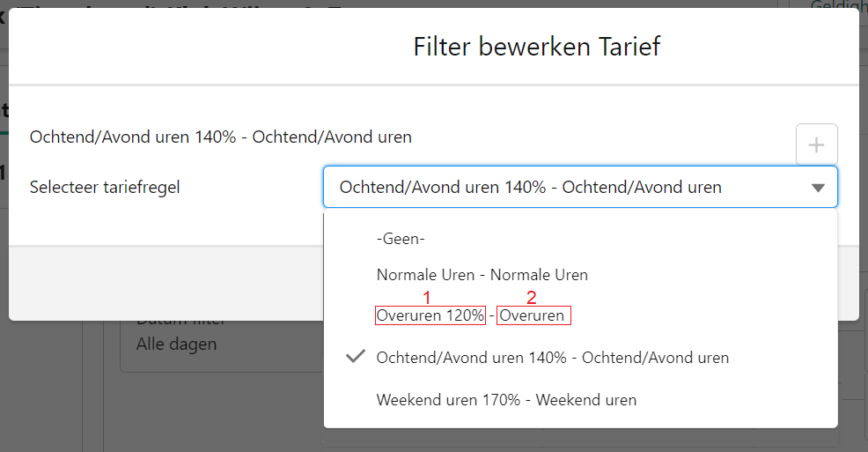Select the -Geen- option in the list
868x452 pixels.
580,239
